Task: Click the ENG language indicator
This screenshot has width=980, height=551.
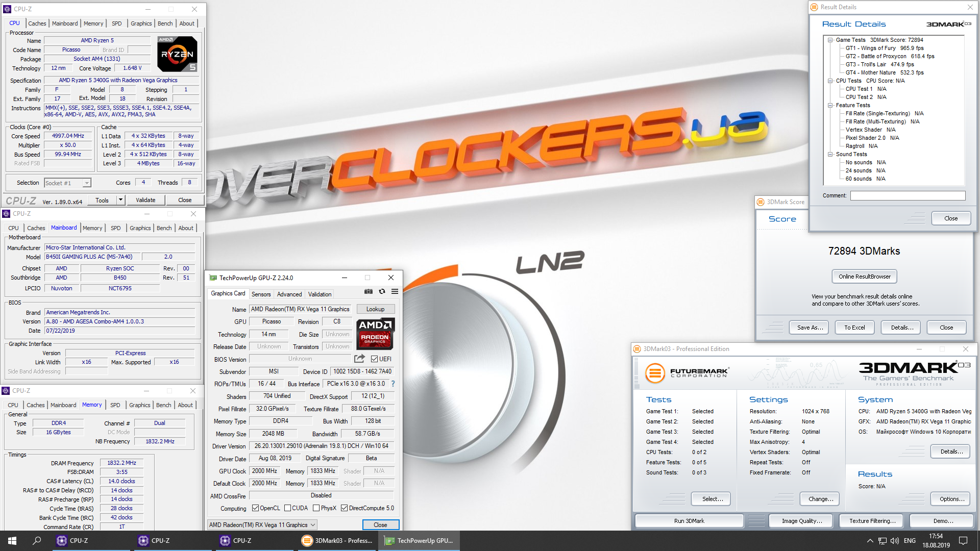Action: coord(910,541)
